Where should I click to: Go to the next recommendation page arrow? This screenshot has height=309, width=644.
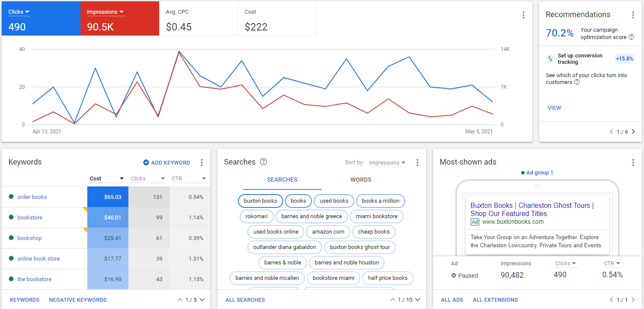(633, 132)
